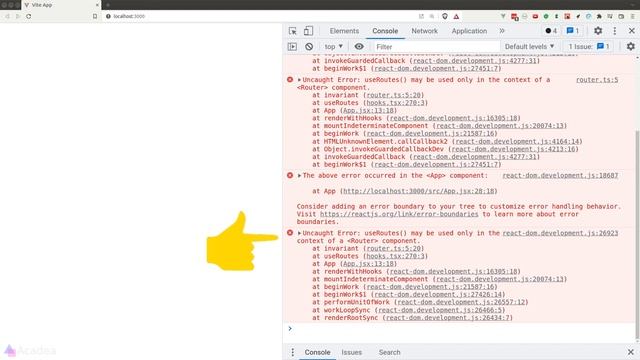
Task: Click the Brave shields icon
Action: pyautogui.click(x=445, y=16)
